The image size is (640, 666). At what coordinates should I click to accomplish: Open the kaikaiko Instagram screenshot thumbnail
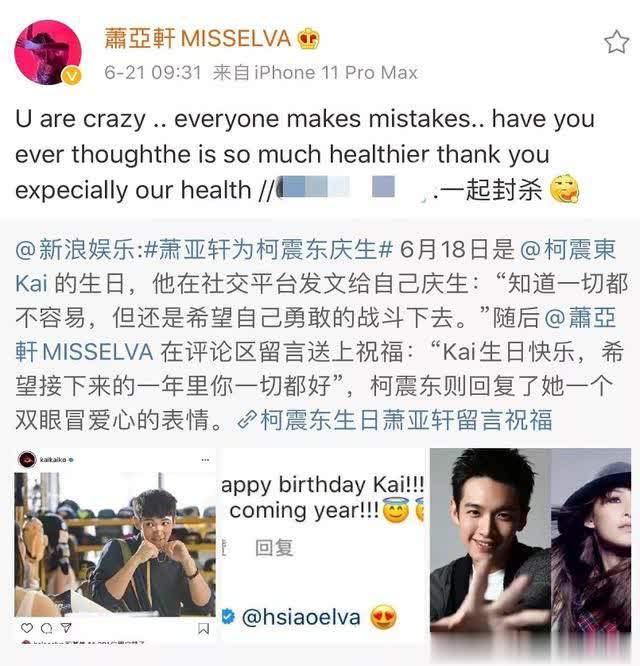pos(115,545)
